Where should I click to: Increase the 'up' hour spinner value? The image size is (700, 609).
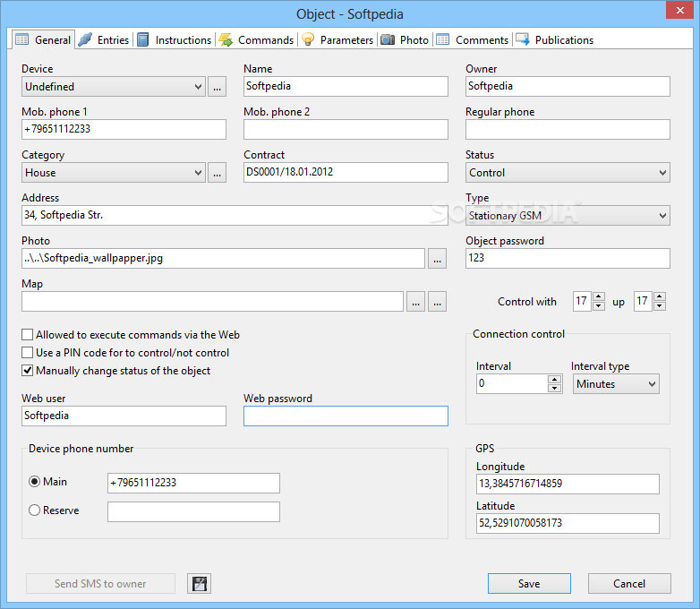pyautogui.click(x=660, y=296)
